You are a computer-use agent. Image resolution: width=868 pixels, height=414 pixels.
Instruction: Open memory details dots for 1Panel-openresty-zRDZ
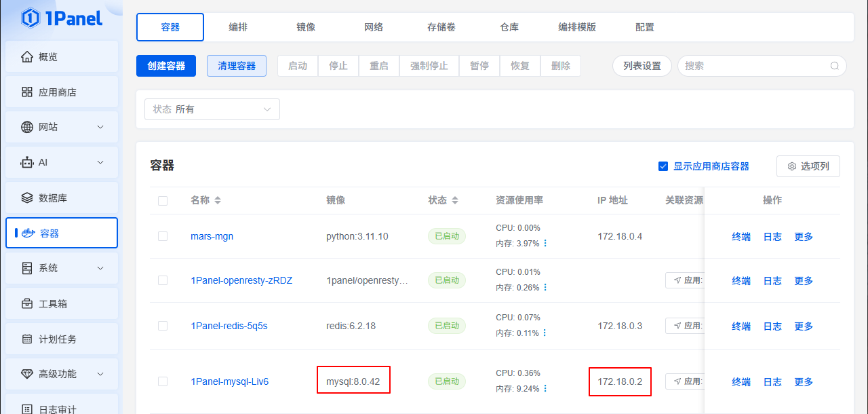click(545, 287)
